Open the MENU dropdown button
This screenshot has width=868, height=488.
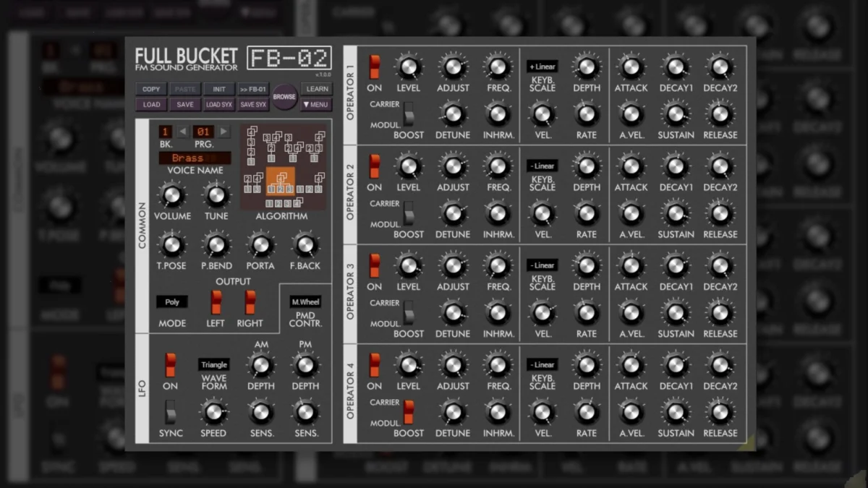316,105
